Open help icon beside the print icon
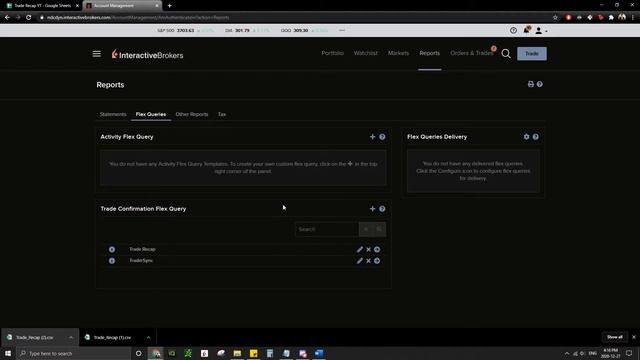Image resolution: width=640 pixels, height=360 pixels. (540, 84)
